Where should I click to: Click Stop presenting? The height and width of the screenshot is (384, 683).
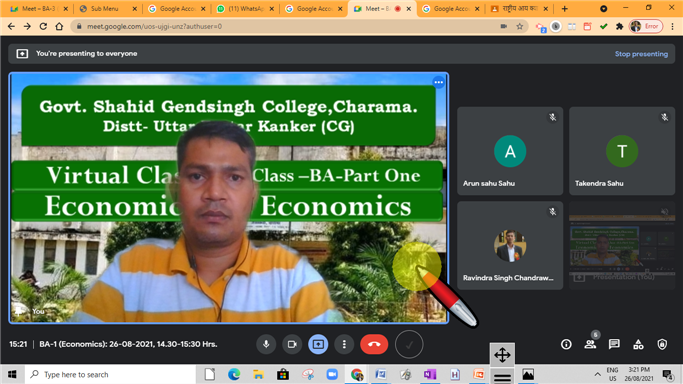point(641,54)
